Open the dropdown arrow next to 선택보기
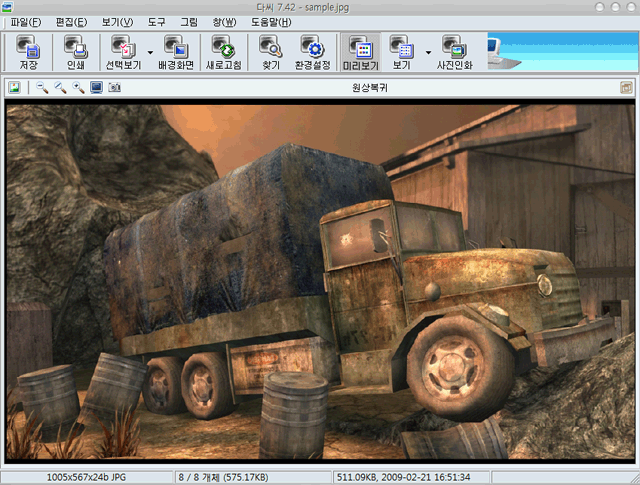Viewport: 640px width, 485px height. pyautogui.click(x=150, y=53)
